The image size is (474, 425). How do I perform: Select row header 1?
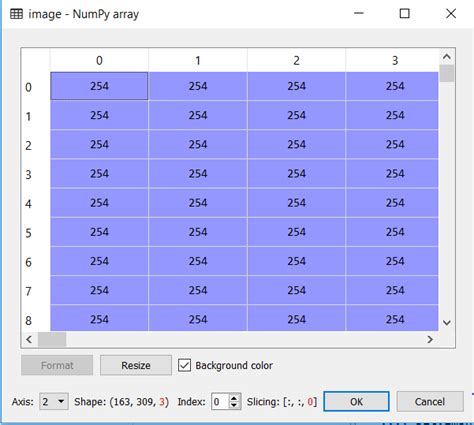pos(29,116)
